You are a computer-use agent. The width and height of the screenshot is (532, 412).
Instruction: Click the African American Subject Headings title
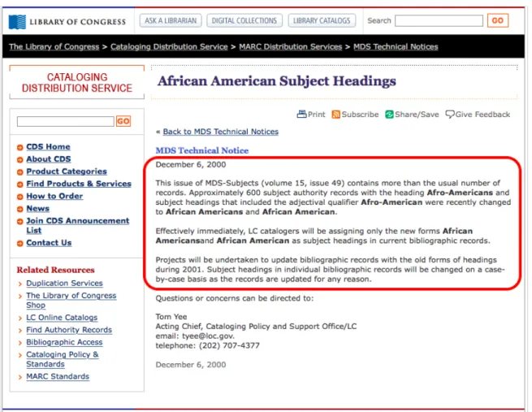[x=276, y=81]
